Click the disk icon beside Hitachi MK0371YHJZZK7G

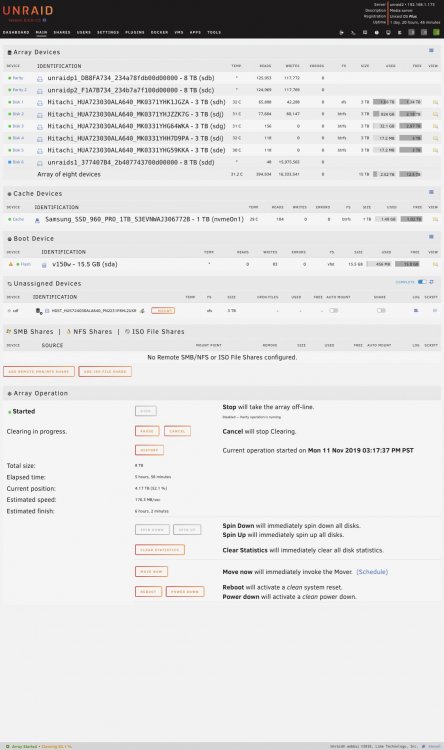click(x=40, y=115)
